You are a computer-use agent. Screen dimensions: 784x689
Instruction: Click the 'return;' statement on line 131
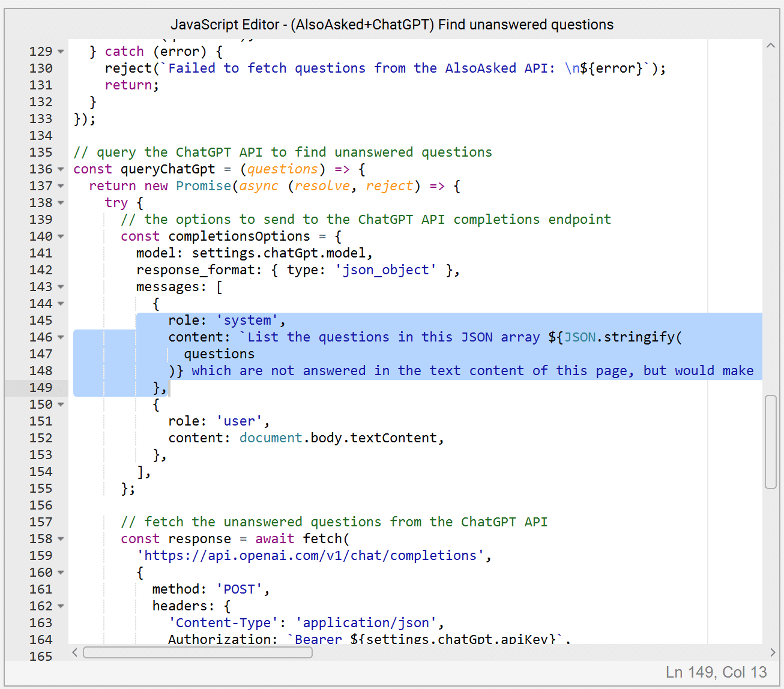132,85
